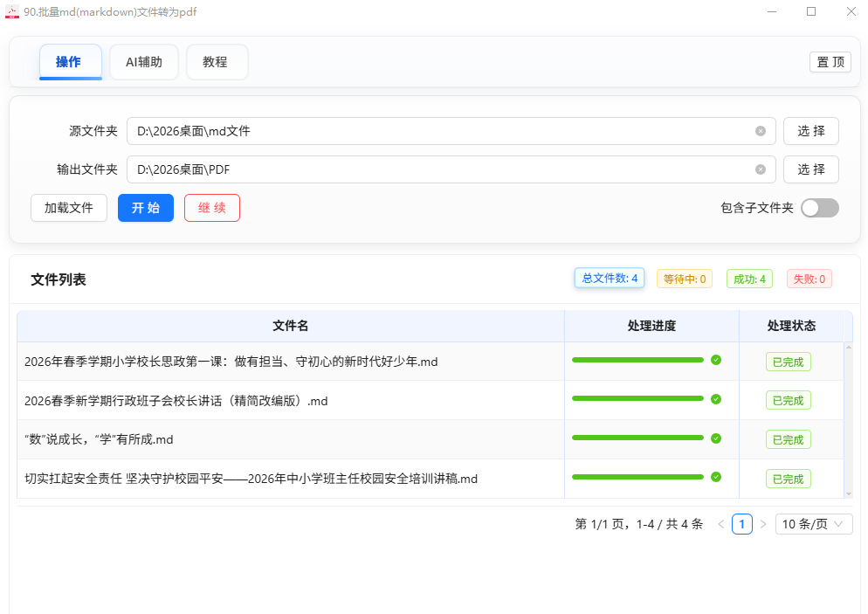
Task: Switch to the AI辅助 tab
Action: tap(144, 62)
